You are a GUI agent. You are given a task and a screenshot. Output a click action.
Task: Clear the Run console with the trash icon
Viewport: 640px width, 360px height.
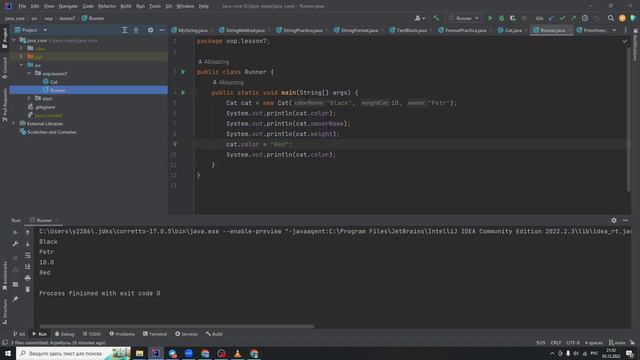pyautogui.click(x=28, y=289)
